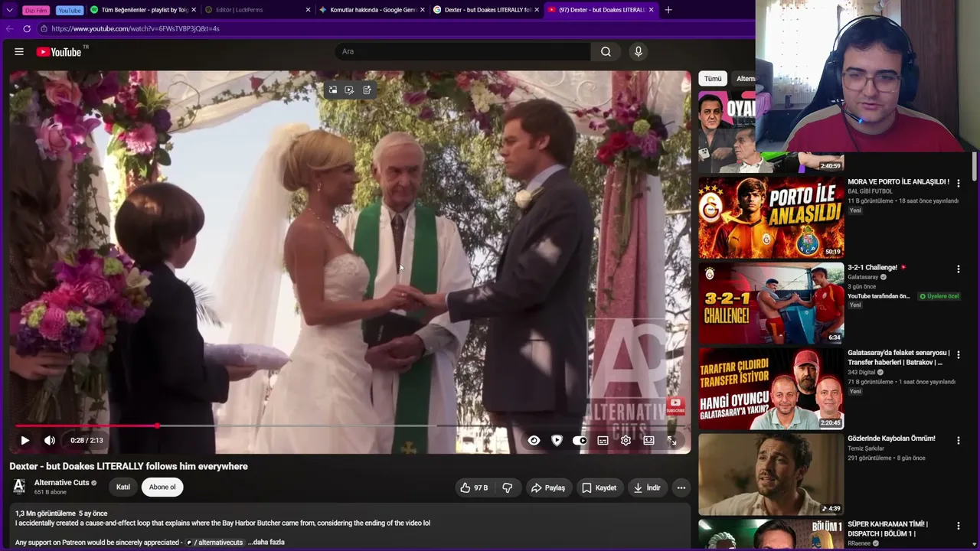Open the YouTube tab group label
The width and height of the screenshot is (980, 551).
[x=69, y=10]
